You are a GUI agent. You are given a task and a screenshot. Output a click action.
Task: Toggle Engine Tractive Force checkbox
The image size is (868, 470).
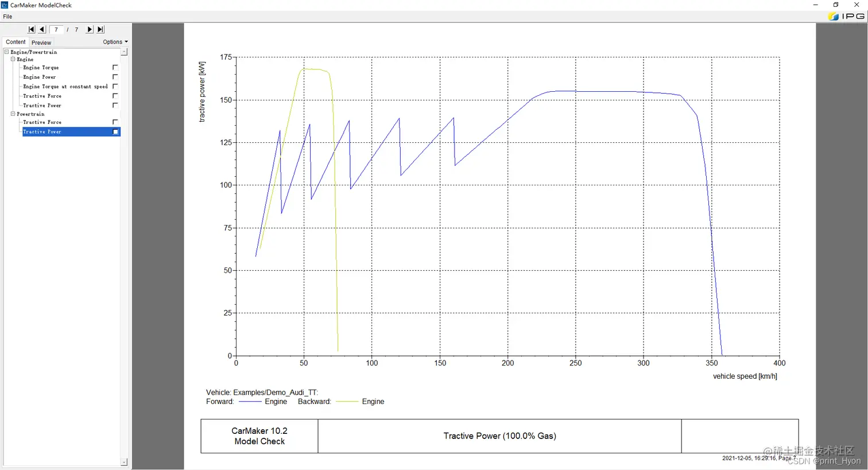pos(115,95)
